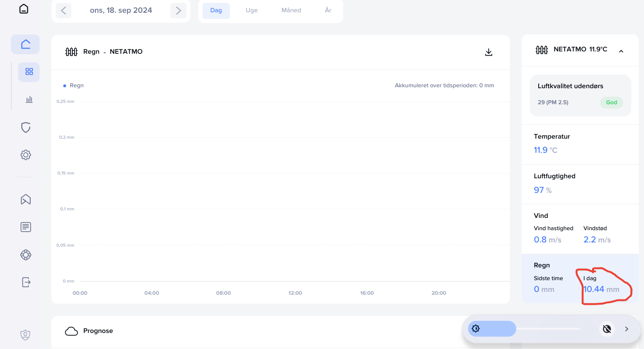Open the bar chart statistics icon
This screenshot has height=349, width=644.
tap(29, 99)
